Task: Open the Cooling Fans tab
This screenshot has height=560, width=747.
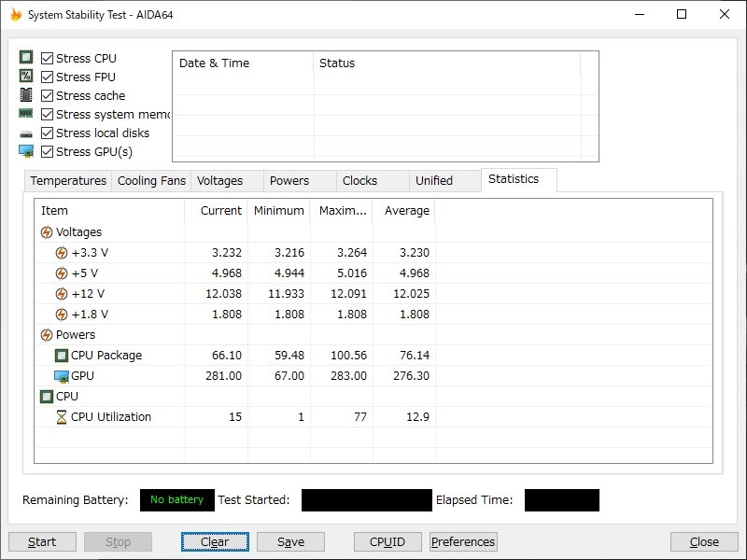Action: [x=151, y=181]
